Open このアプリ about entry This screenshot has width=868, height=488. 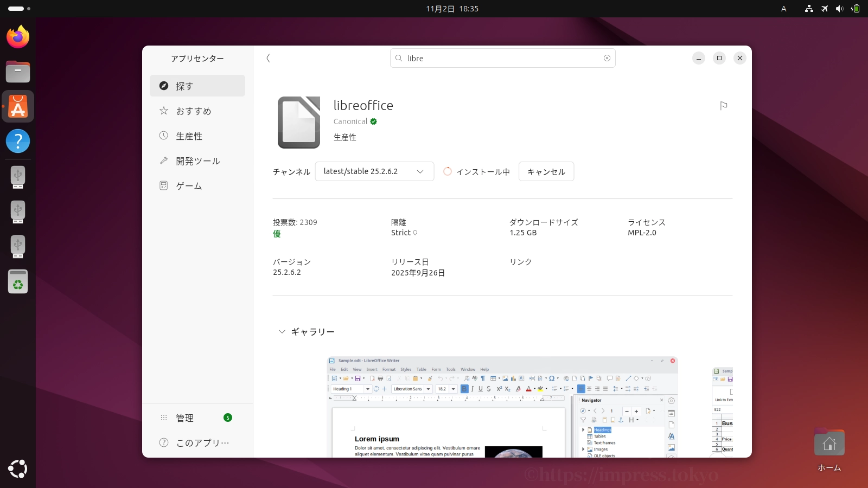pyautogui.click(x=197, y=442)
